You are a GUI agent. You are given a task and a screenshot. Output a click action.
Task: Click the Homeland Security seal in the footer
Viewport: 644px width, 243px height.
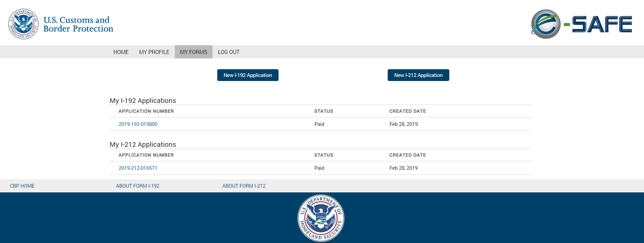pyautogui.click(x=321, y=218)
